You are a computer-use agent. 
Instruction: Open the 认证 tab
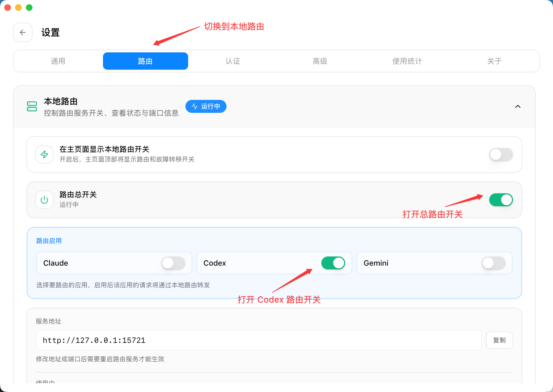[233, 61]
